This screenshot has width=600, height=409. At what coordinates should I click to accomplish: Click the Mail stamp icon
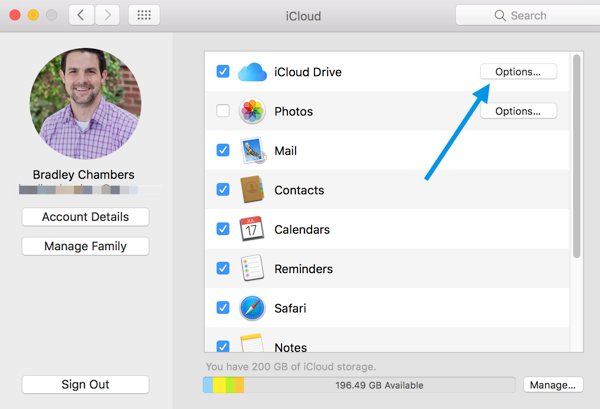coord(253,150)
